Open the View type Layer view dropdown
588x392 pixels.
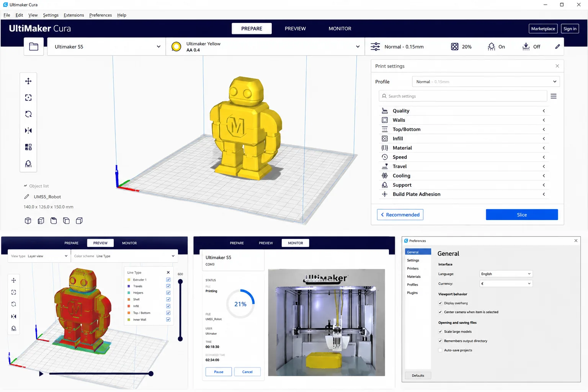point(39,256)
